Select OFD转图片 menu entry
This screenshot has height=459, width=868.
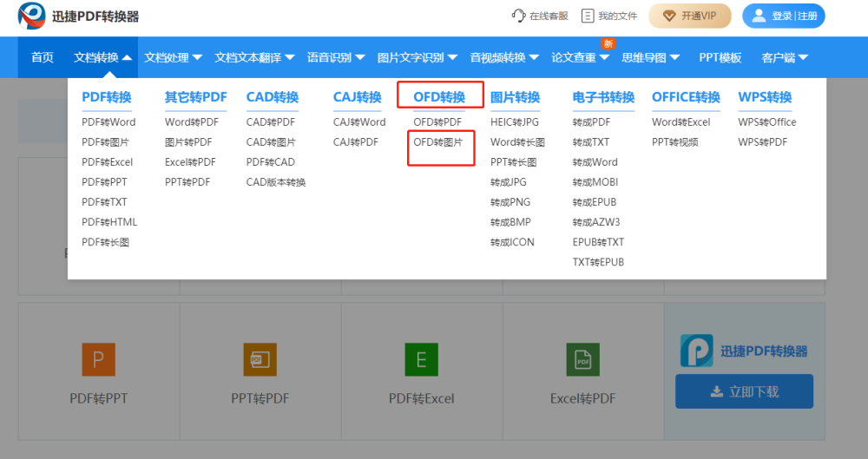[437, 142]
